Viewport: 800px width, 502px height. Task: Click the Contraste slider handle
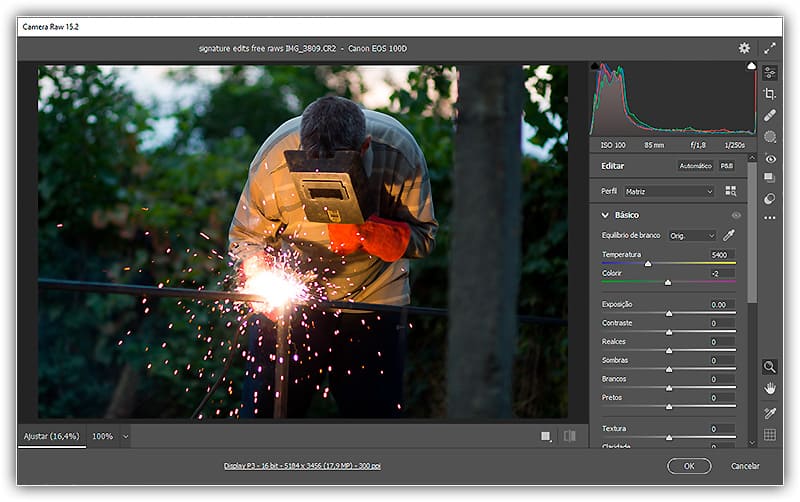(669, 333)
